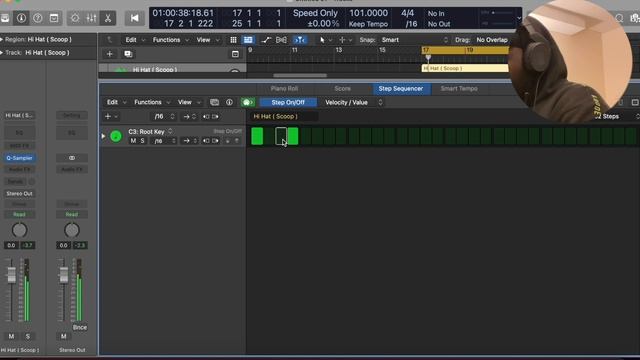640x360 pixels.
Task: Open Edit menu in tracks area
Action: [x=134, y=40]
